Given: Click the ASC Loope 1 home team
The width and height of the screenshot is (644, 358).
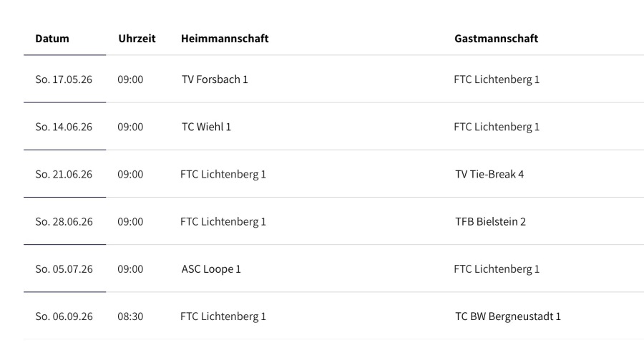Looking at the screenshot, I should (x=211, y=269).
